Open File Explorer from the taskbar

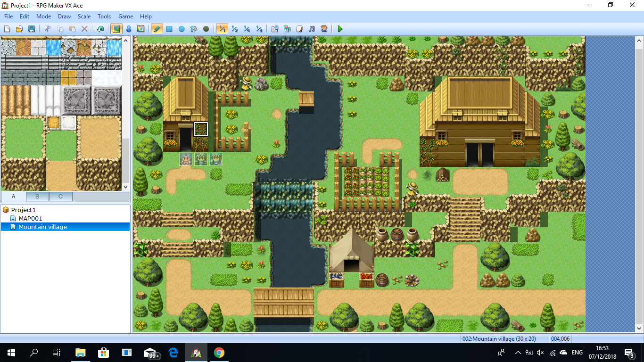81,352
